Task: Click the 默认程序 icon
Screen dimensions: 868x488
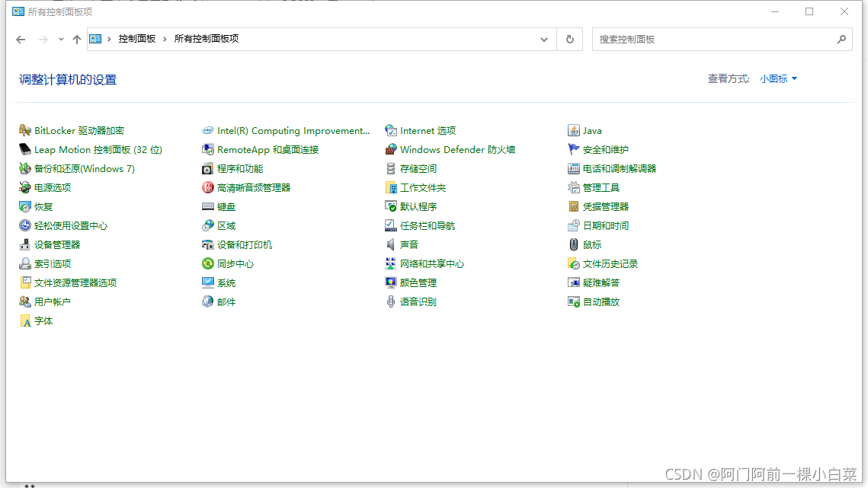Action: 391,207
